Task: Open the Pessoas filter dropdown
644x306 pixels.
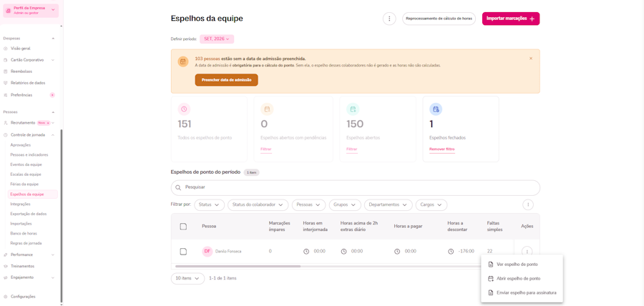Action: 308,204
